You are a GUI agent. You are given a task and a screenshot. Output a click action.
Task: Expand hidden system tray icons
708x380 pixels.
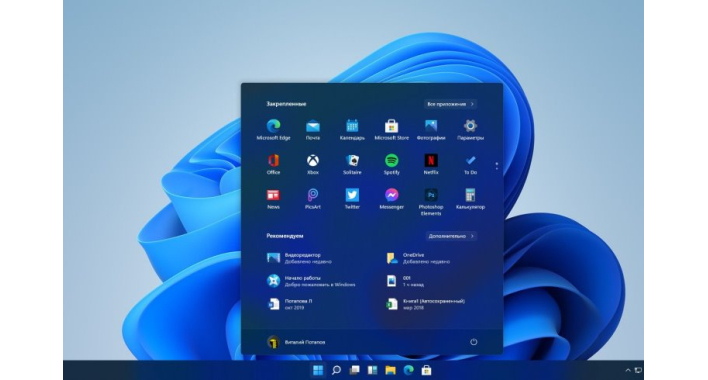[628, 370]
